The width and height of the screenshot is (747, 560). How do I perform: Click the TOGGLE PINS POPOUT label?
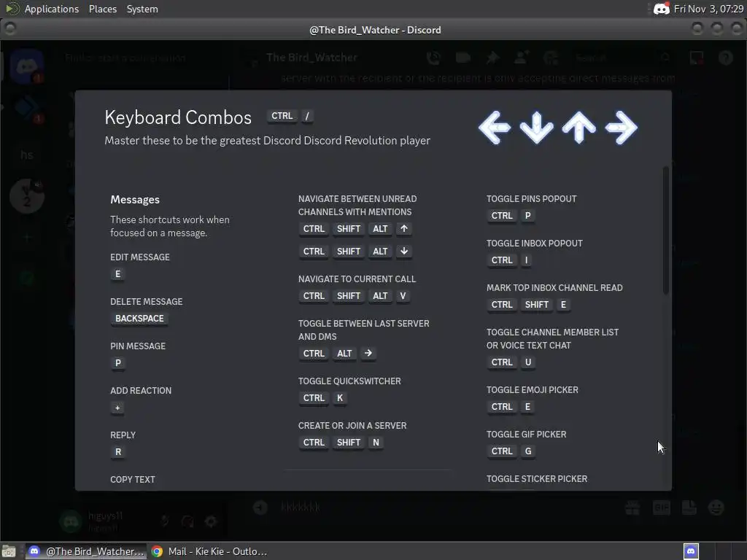pos(531,199)
